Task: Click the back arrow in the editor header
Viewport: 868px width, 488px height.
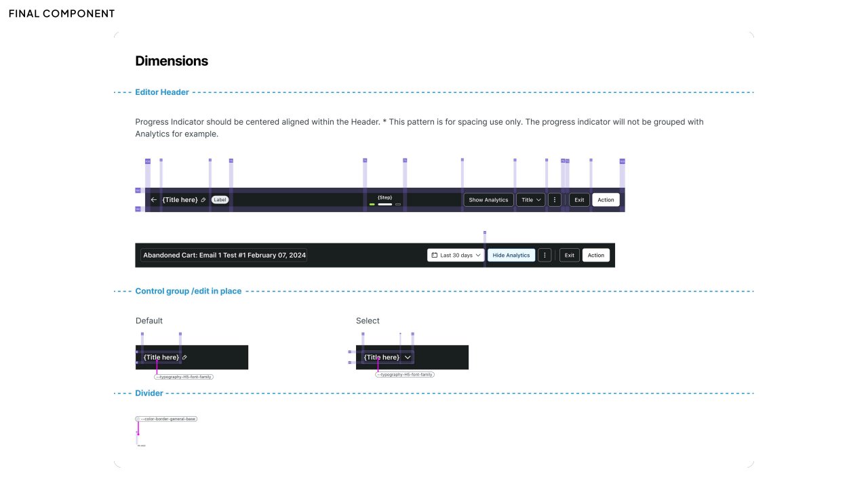Action: tap(154, 200)
